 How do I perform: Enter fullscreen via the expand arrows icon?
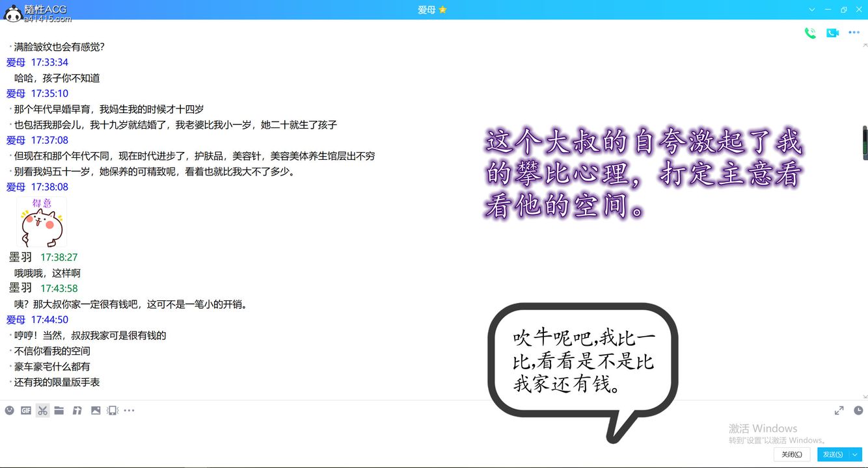(x=839, y=410)
